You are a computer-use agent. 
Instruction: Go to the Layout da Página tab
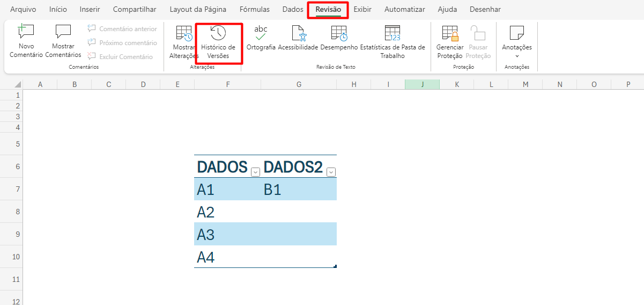(x=198, y=10)
